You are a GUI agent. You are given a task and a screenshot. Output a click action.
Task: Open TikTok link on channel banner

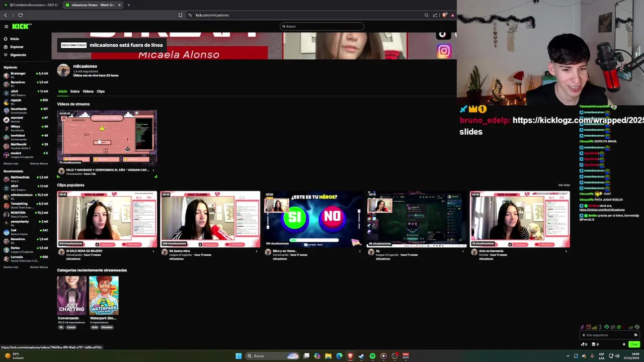pos(442,35)
